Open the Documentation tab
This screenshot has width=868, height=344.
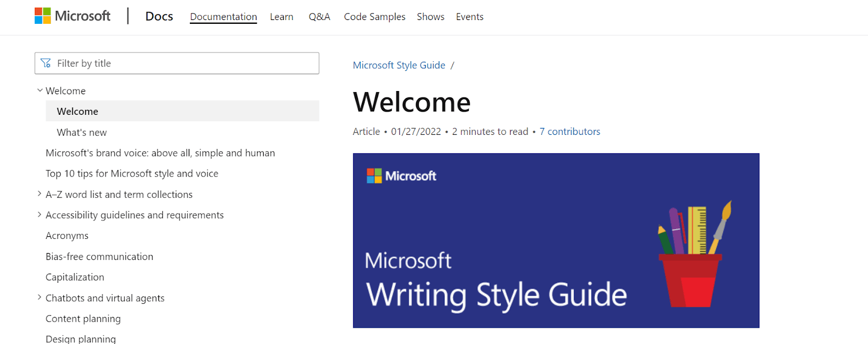(223, 17)
